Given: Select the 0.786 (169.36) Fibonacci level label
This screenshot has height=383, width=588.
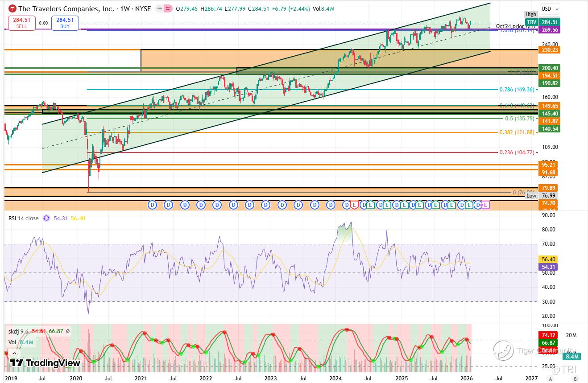Looking at the screenshot, I should pos(517,90).
